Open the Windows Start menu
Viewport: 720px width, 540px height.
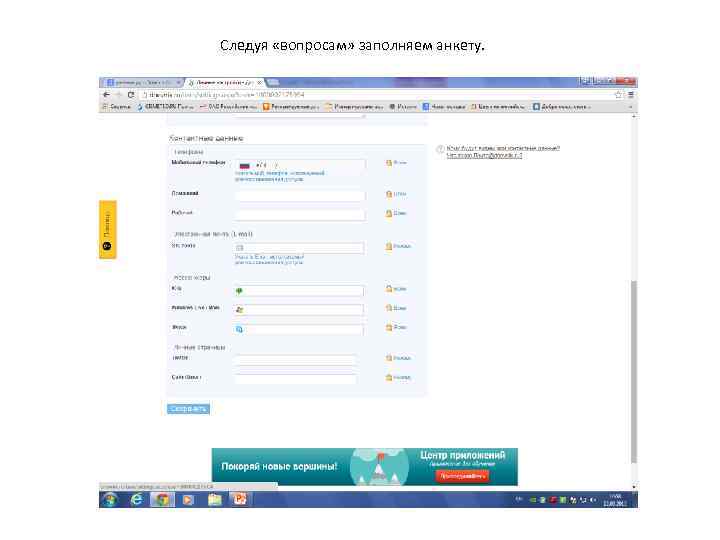(111, 500)
